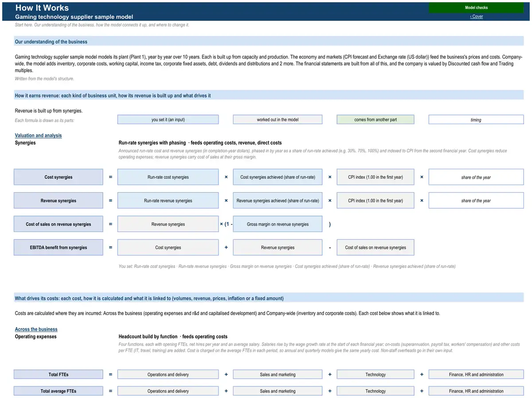
Task: Click the bold 'Synergies' label under Valuation
Action: click(25, 143)
